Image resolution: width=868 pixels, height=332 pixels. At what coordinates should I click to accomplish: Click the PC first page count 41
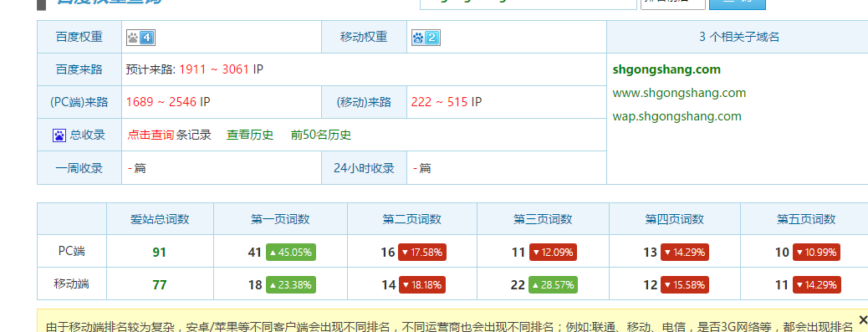(255, 253)
